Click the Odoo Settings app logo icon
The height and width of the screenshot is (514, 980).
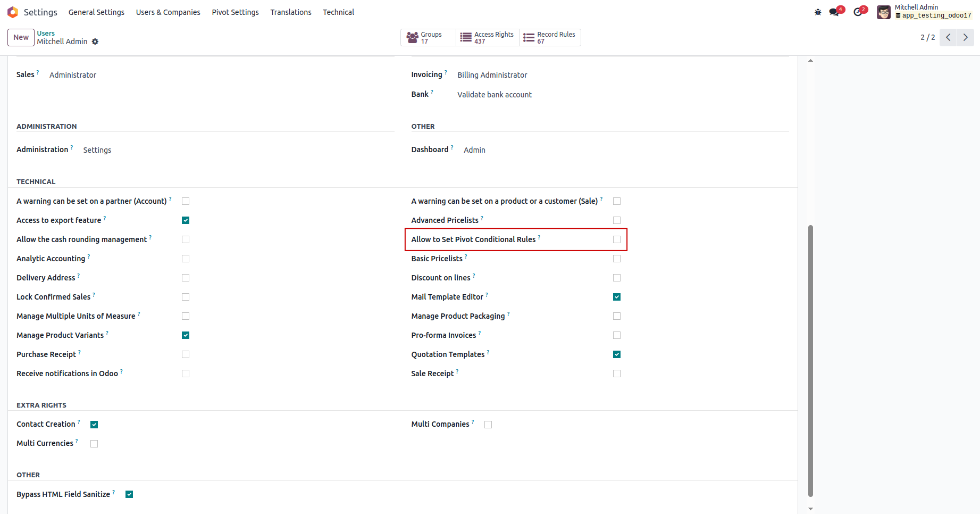click(13, 12)
